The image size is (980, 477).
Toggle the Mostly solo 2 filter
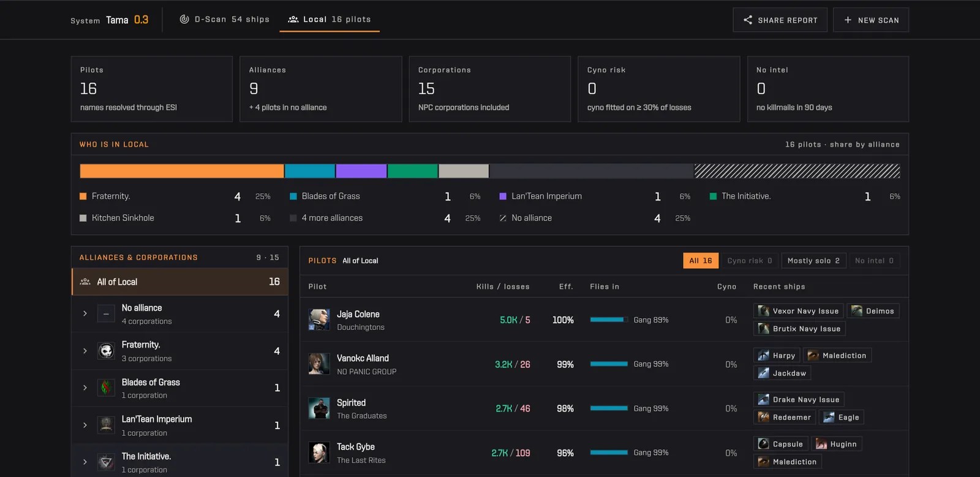813,261
